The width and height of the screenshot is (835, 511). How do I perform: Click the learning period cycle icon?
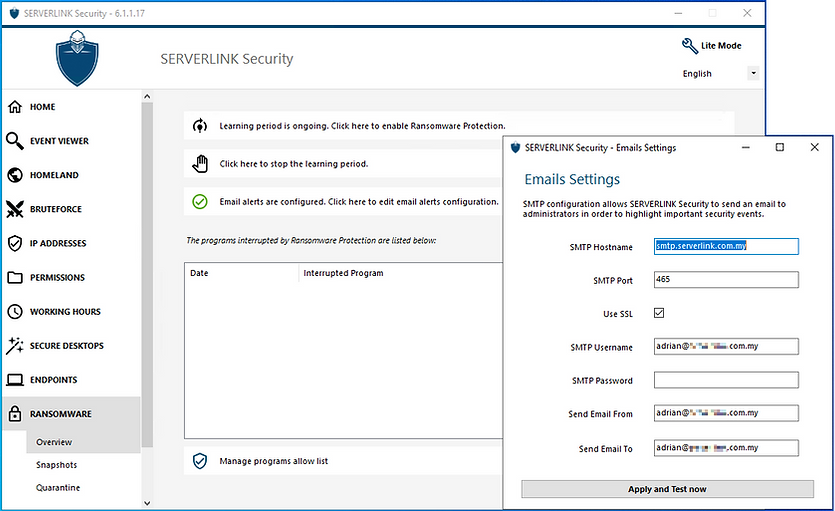pos(200,126)
